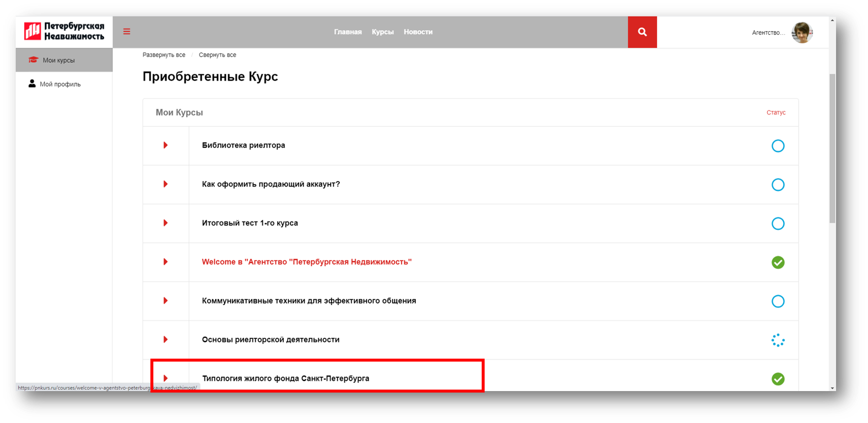Click status circle for Как оформить продающий аккаунт

[778, 185]
